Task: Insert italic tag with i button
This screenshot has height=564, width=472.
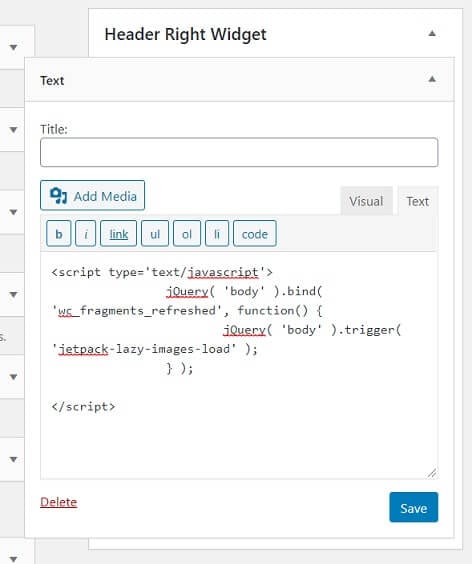Action: point(86,234)
